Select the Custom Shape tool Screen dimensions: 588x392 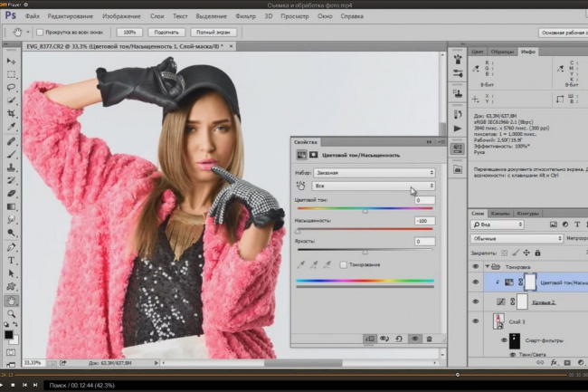(x=11, y=287)
